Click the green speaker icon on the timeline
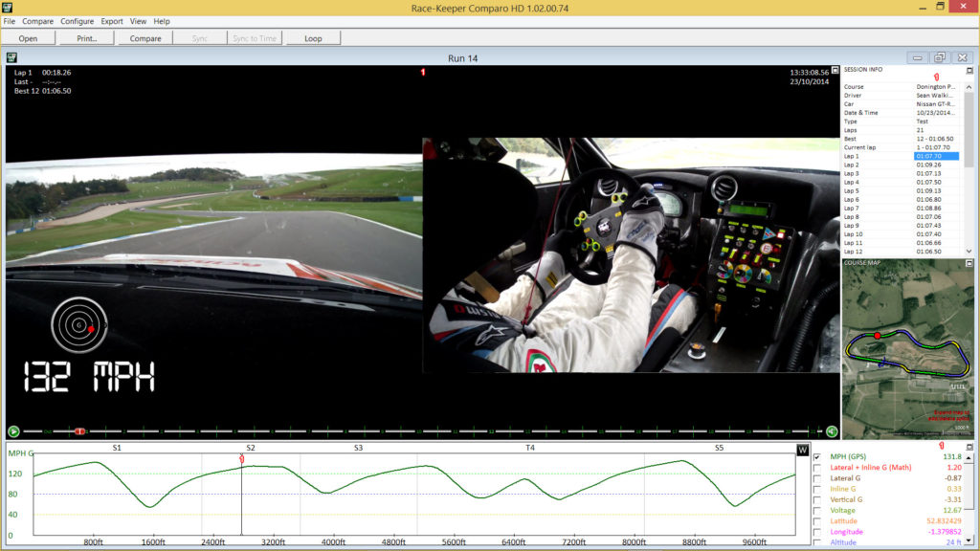The width and height of the screenshot is (980, 551). coord(832,431)
